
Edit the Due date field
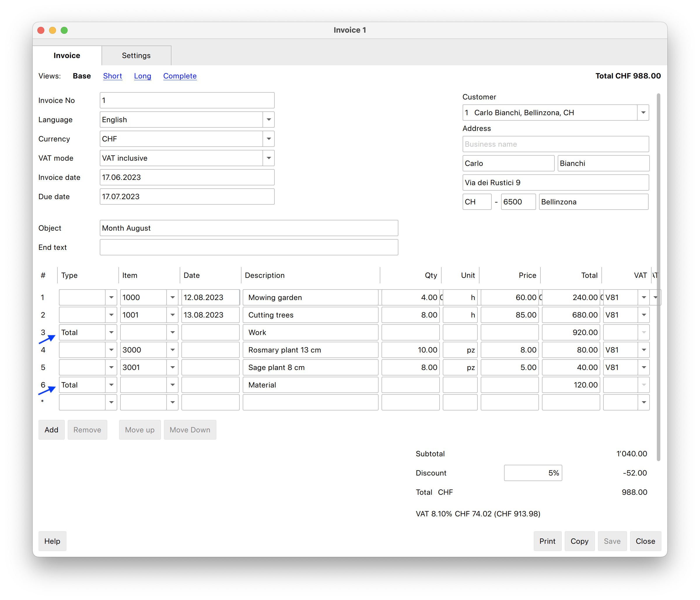click(x=187, y=197)
